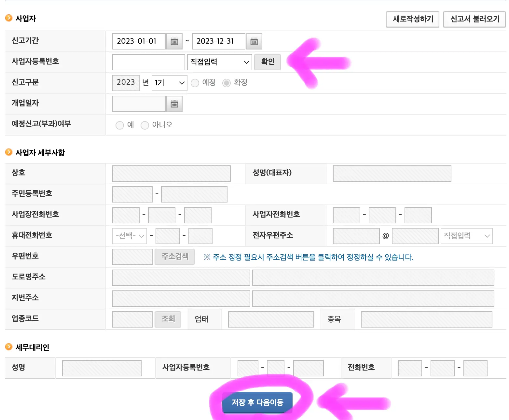Click the 우편번호 postal code field
Viewport: 509px width, 420px height.
click(132, 257)
